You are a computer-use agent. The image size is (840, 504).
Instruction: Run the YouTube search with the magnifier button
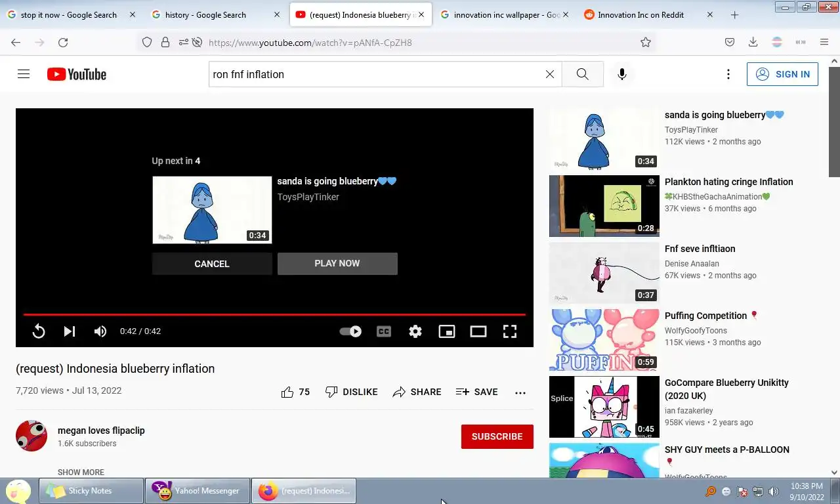[x=583, y=74]
